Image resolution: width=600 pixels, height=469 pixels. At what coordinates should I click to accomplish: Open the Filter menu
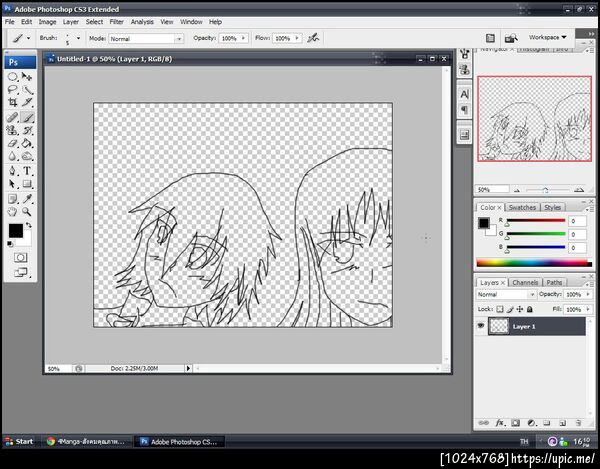tap(117, 22)
